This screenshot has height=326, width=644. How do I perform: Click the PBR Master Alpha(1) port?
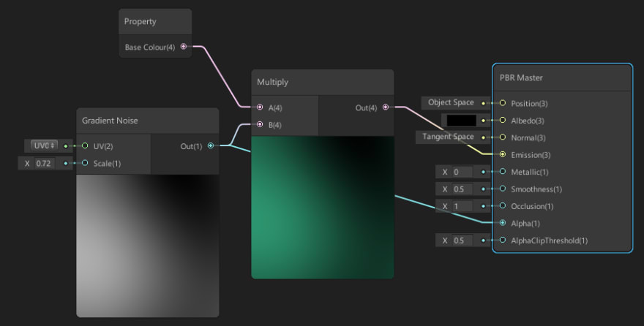(x=502, y=223)
